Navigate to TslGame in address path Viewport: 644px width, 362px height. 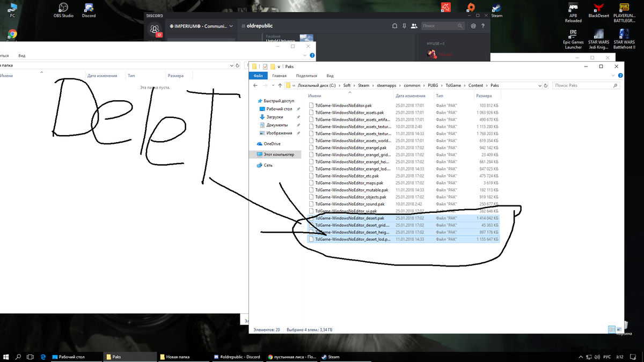click(453, 85)
